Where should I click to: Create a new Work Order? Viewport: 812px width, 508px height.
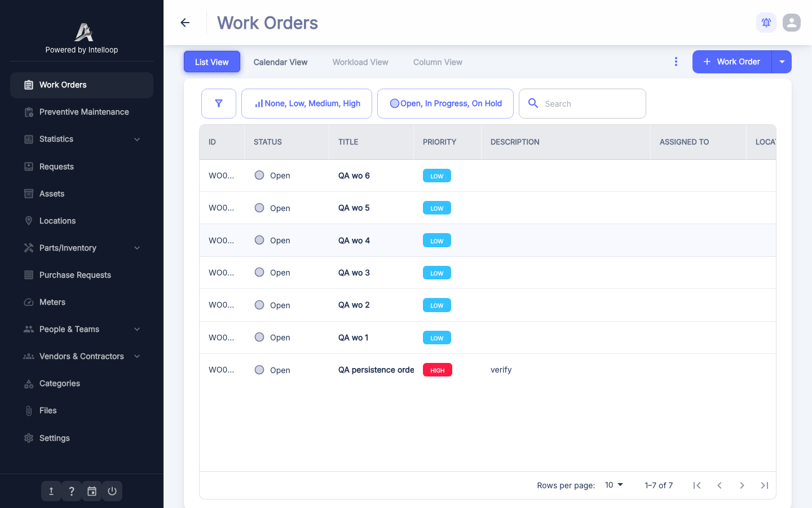pos(732,62)
